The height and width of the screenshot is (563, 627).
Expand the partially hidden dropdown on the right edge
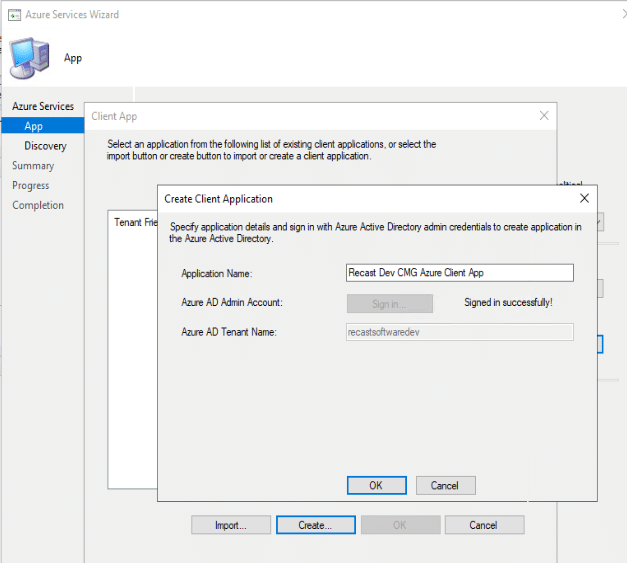coord(598,222)
